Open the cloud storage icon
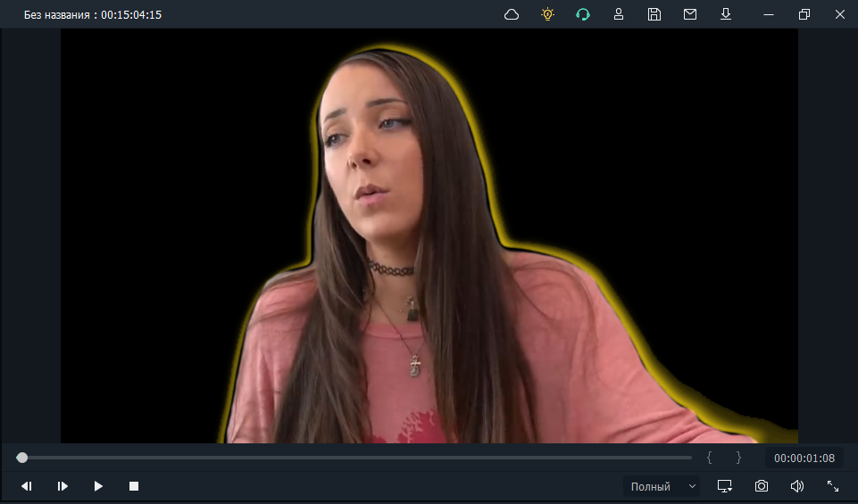The image size is (858, 504). (x=511, y=14)
